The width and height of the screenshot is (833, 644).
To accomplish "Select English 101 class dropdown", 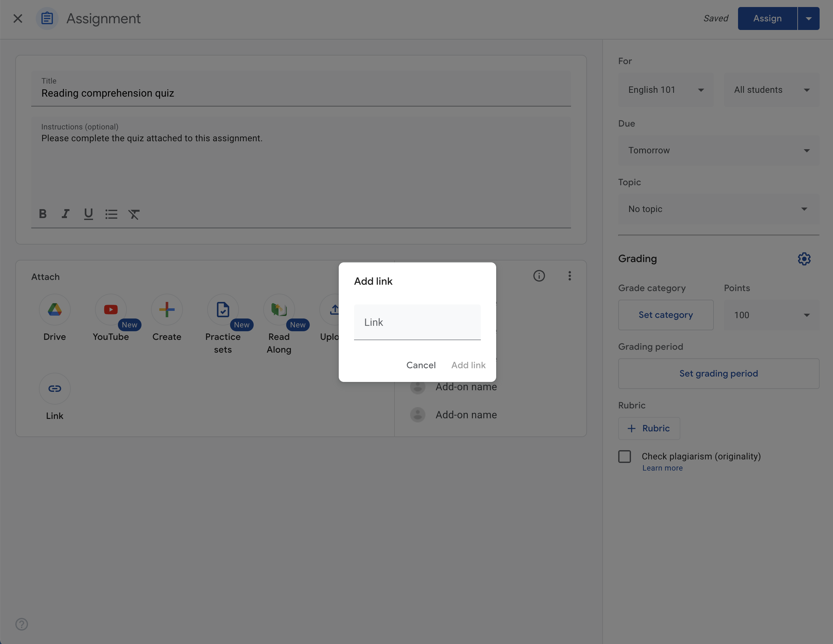I will point(665,89).
